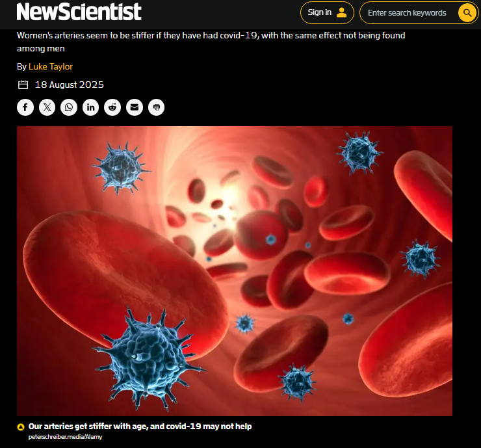The image size is (481, 448).
Task: Click the yellow caption arrow icon
Action: (21, 427)
